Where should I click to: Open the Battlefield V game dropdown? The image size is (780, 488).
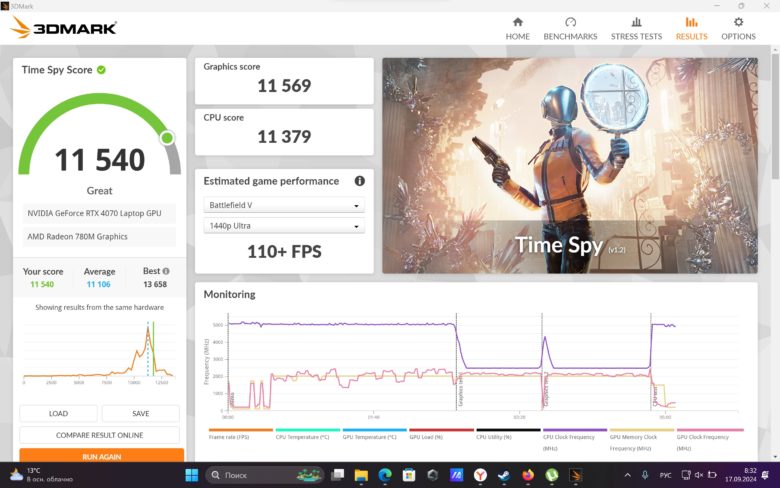click(284, 205)
